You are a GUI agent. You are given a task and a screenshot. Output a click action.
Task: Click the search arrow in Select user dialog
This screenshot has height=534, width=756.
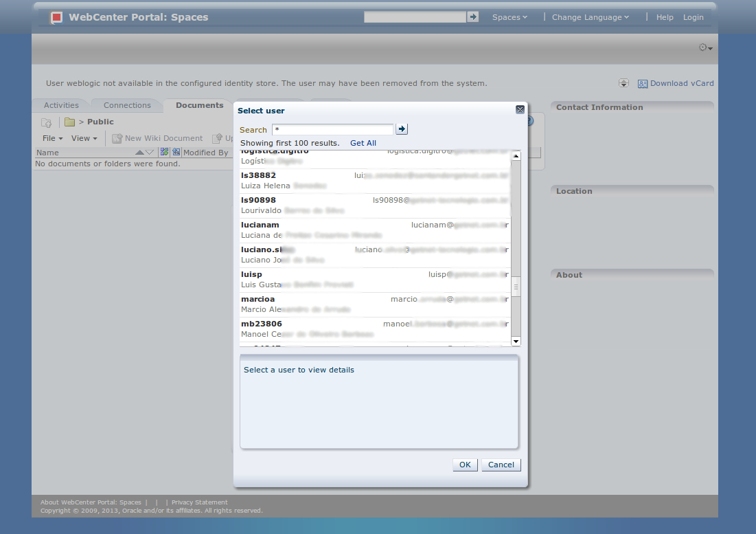pos(402,129)
